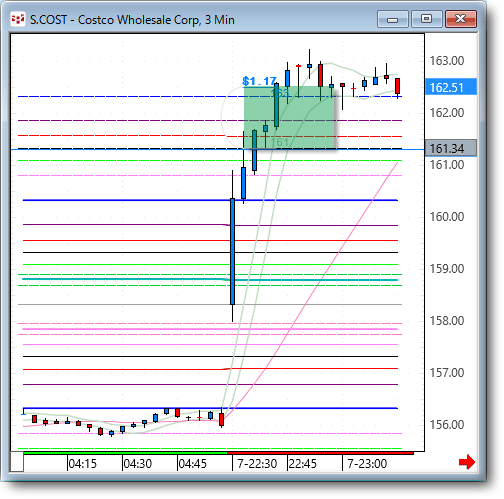The image size is (504, 499).
Task: Click the $1.17 profit label above the green box
Action: click(x=259, y=81)
